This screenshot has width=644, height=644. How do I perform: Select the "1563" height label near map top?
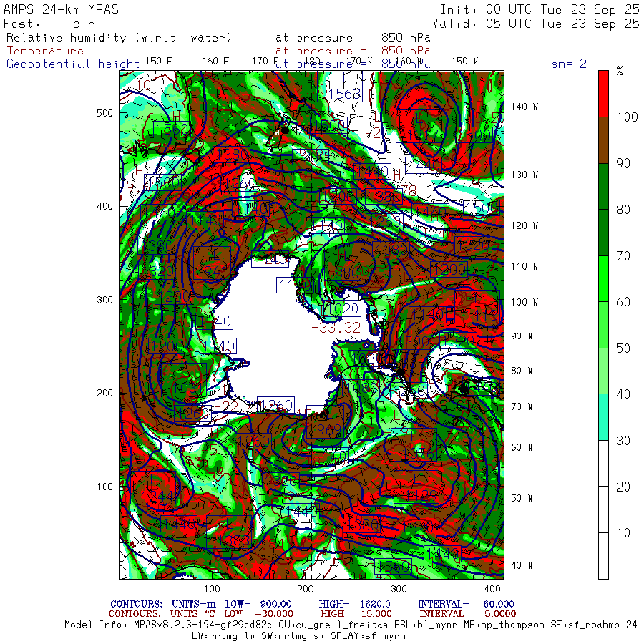click(343, 94)
